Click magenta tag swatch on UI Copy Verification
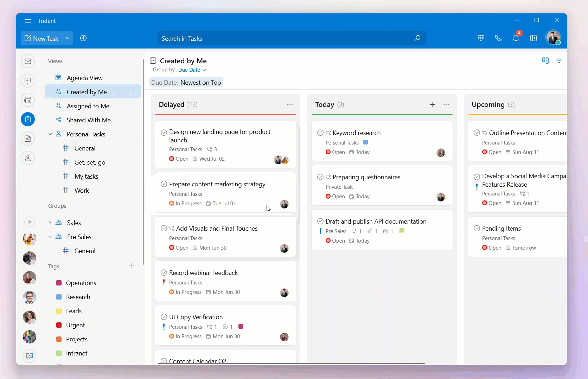 [241, 327]
